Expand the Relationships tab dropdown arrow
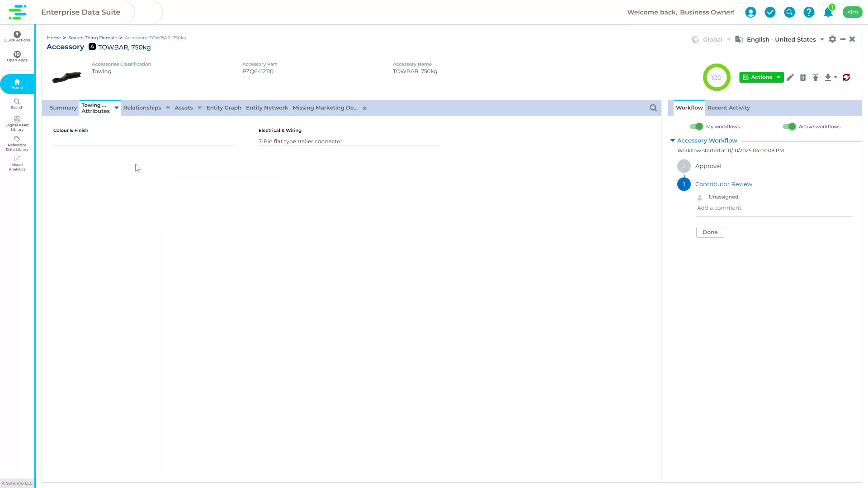 click(x=168, y=108)
